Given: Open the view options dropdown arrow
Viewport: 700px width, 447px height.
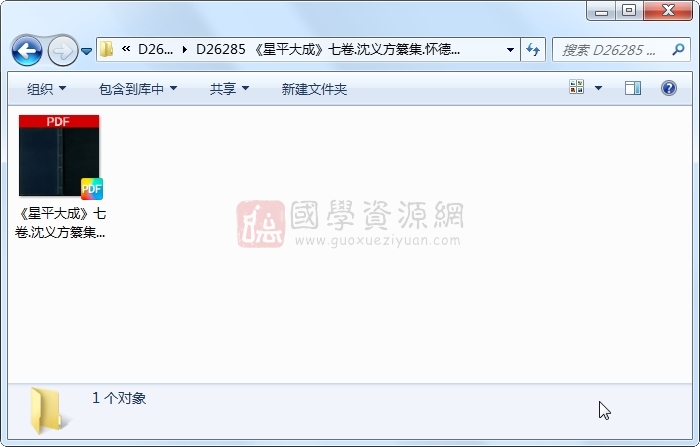Looking at the screenshot, I should tap(599, 88).
